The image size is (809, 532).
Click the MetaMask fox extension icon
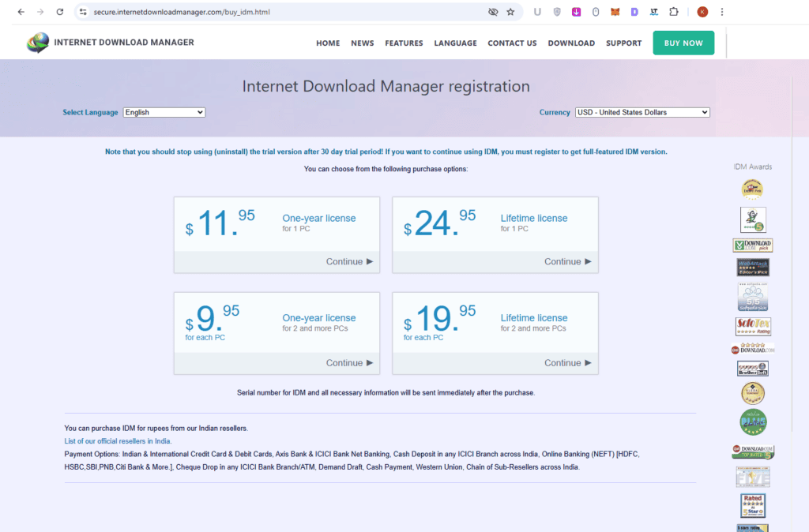coord(615,12)
